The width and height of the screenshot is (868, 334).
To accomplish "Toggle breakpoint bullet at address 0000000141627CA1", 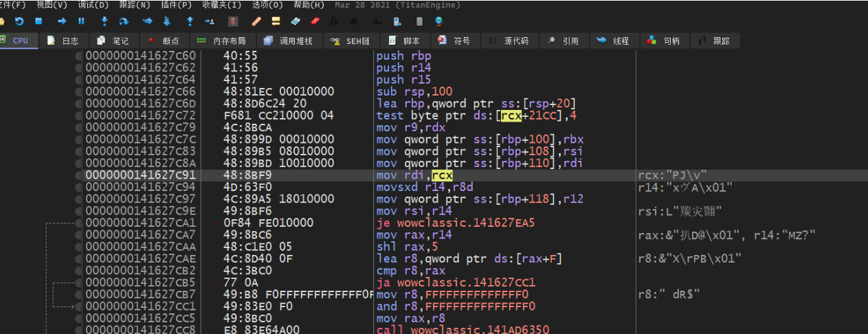I will point(78,223).
